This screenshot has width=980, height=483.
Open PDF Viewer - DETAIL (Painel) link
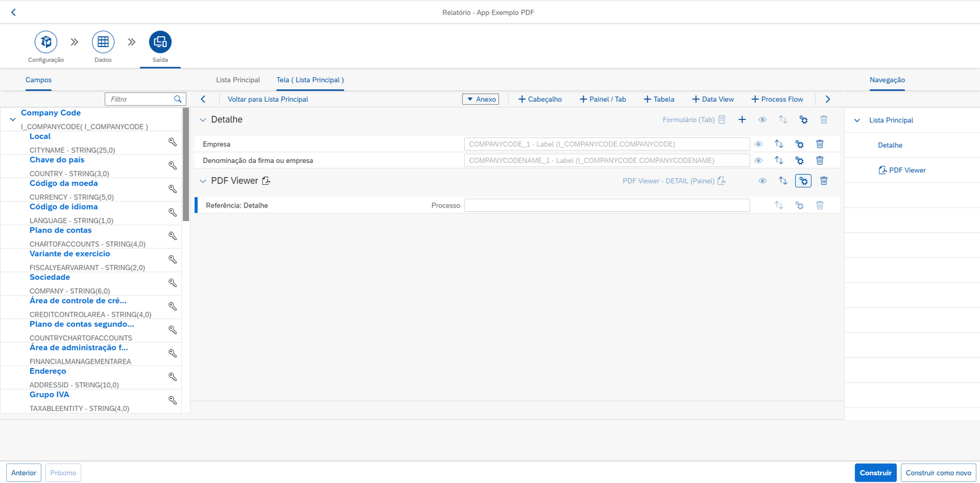click(x=674, y=181)
